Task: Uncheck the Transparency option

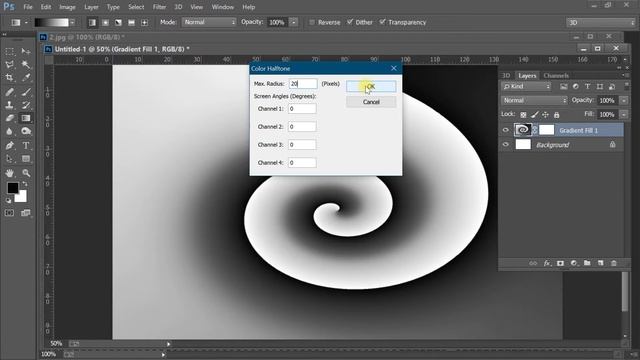Action: tap(382, 22)
